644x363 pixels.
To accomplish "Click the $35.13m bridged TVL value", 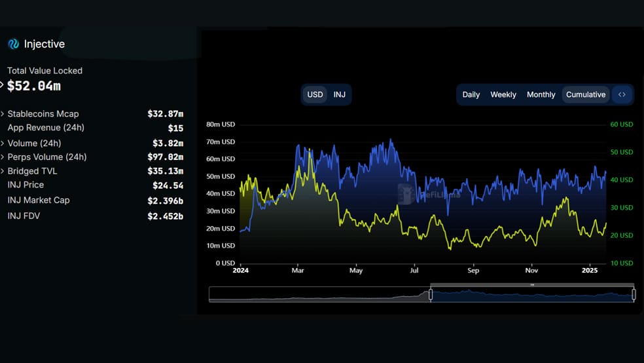I will pos(166,171).
